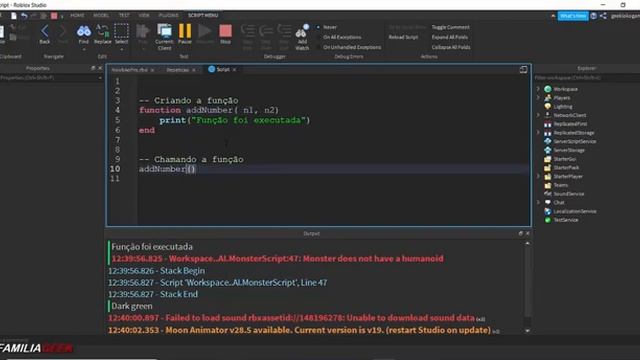Screen dimensions: 640x360
Task: Click the SoundService icon in Explorer
Action: click(x=548, y=193)
